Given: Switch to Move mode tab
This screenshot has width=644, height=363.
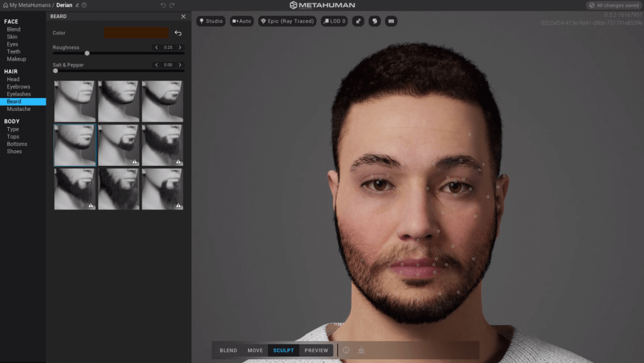Looking at the screenshot, I should click(x=255, y=350).
